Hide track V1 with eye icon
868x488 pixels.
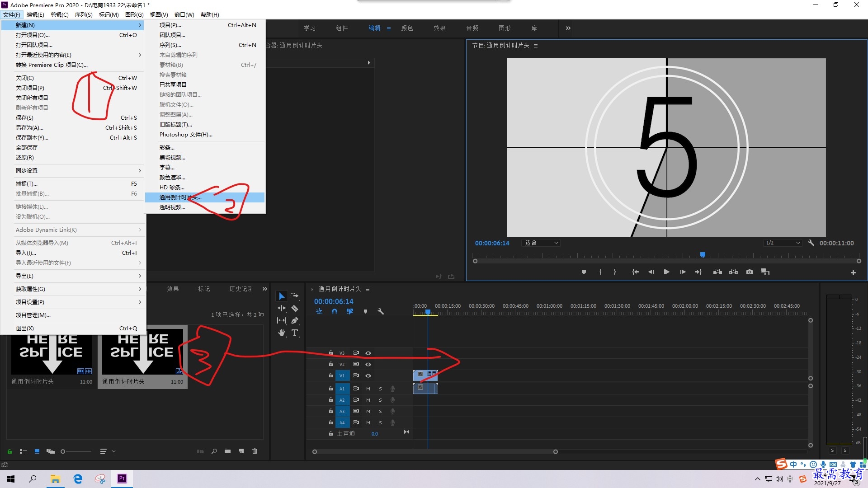[368, 375]
